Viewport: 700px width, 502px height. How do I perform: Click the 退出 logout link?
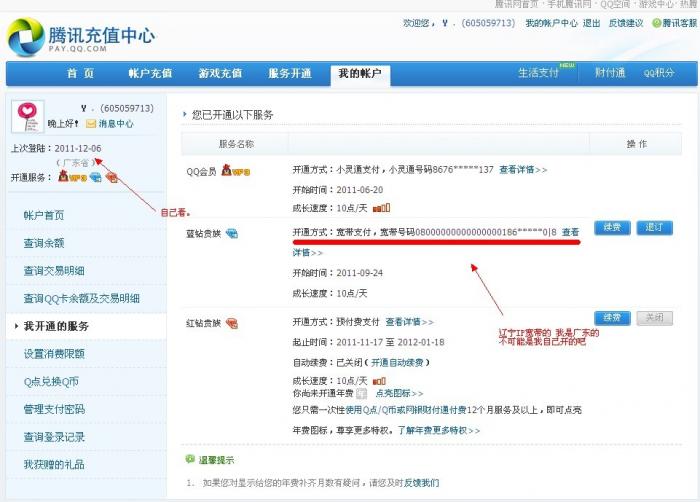coord(592,23)
